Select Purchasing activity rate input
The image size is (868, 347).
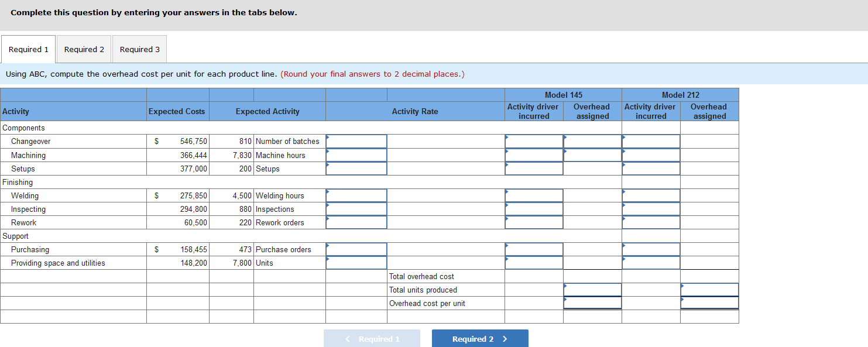(356, 249)
